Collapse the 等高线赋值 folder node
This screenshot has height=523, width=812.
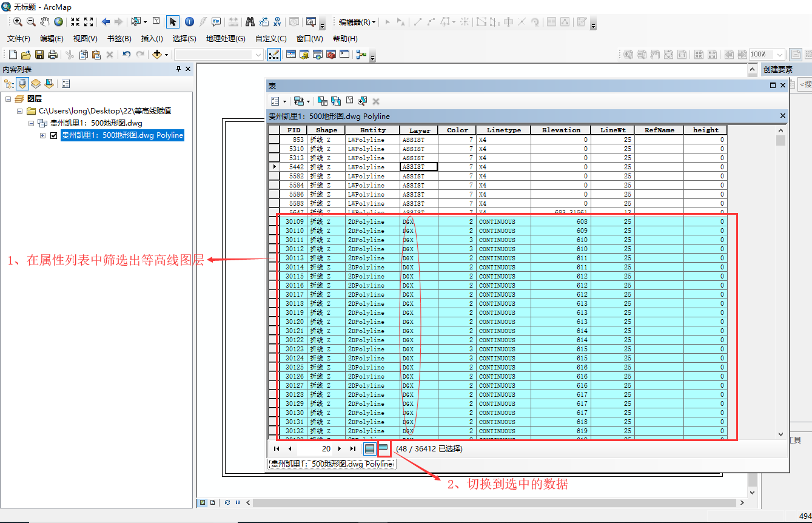(20, 111)
